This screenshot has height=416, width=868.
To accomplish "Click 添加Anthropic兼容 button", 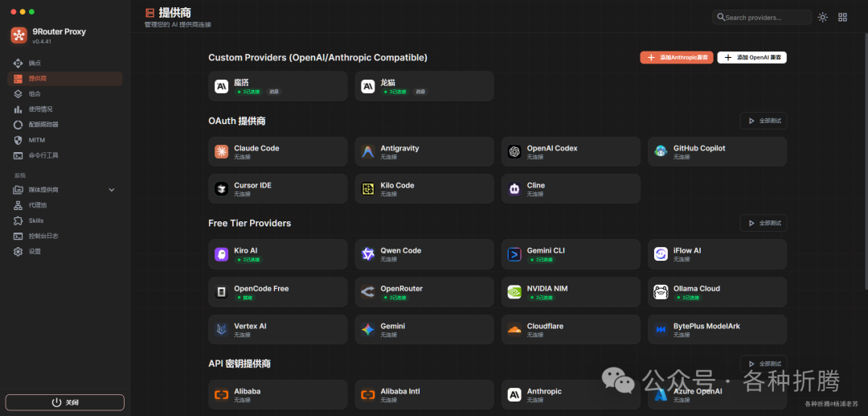I will 677,58.
